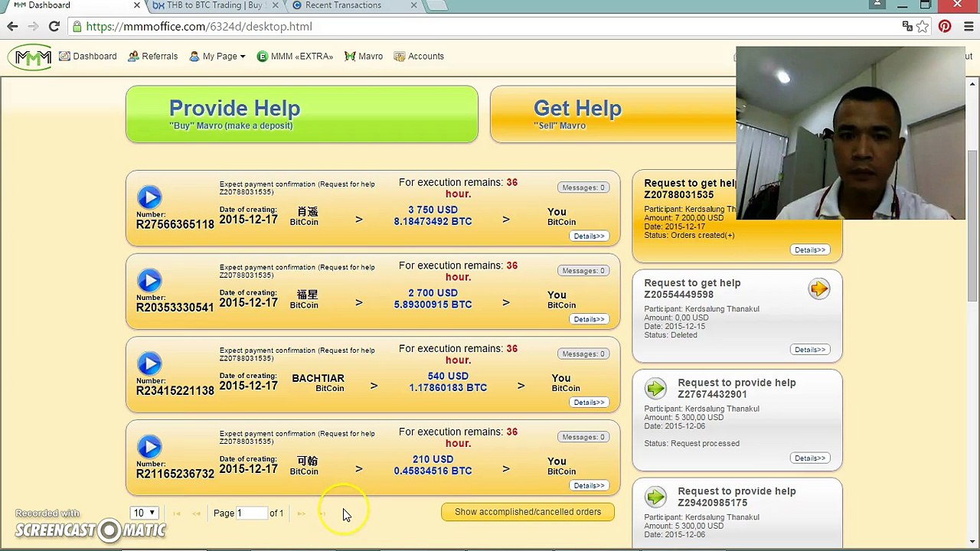Image resolution: width=980 pixels, height=551 pixels.
Task: Open Messages: 0 for order R27566365118
Action: (x=583, y=187)
